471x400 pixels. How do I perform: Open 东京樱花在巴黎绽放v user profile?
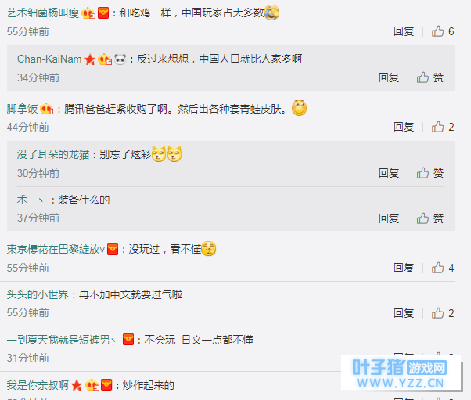pos(56,249)
